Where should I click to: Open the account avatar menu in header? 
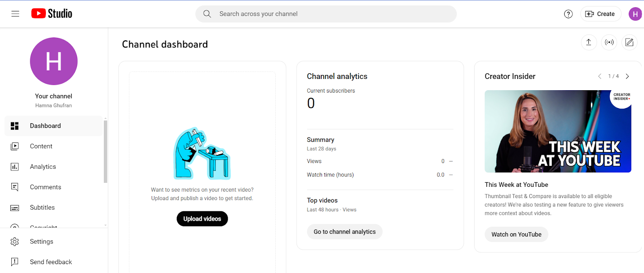(635, 14)
